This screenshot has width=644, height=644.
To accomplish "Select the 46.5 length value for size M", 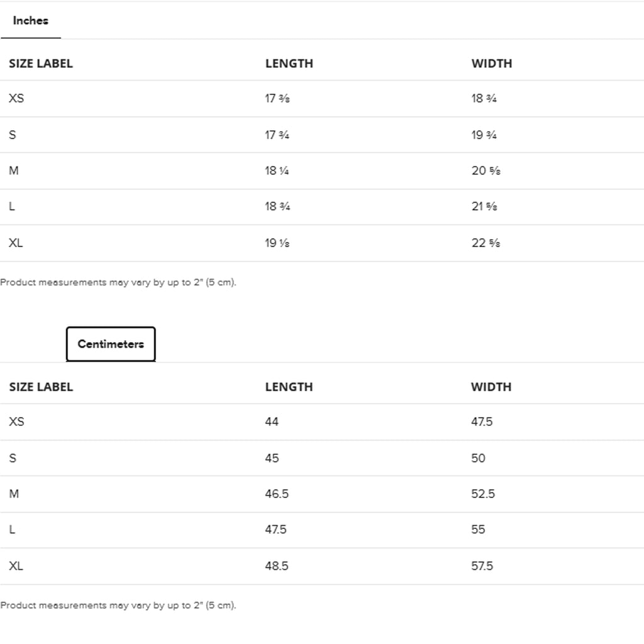I will click(277, 494).
